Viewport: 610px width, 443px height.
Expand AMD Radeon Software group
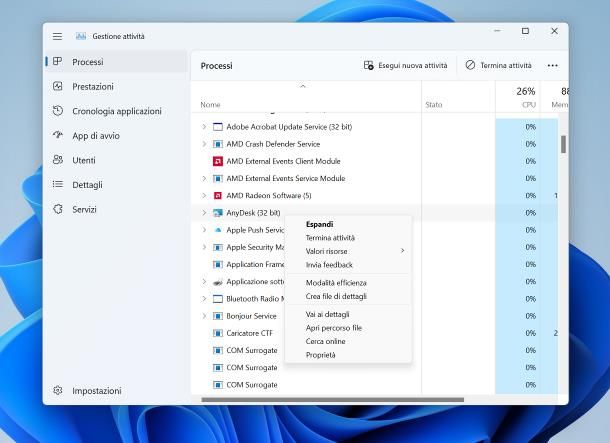tap(204, 196)
